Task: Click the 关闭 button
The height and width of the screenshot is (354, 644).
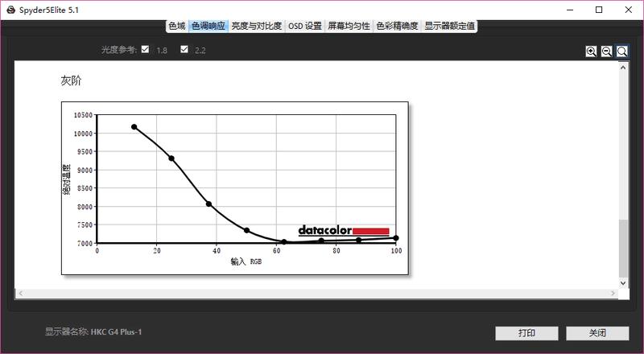Action: coord(597,333)
